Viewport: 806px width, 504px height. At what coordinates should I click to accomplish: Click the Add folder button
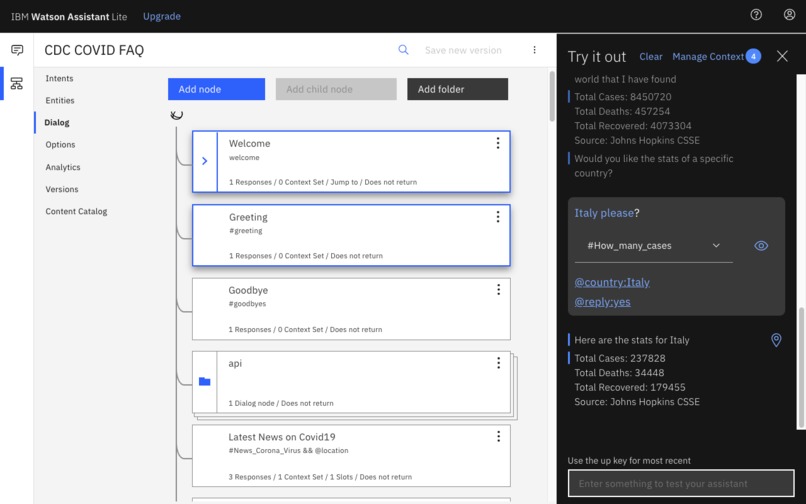tap(457, 89)
